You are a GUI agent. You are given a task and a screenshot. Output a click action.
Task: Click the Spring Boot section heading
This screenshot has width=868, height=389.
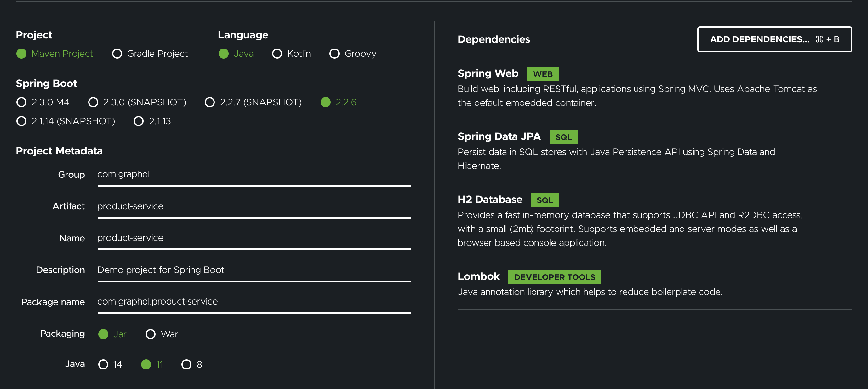tap(47, 84)
